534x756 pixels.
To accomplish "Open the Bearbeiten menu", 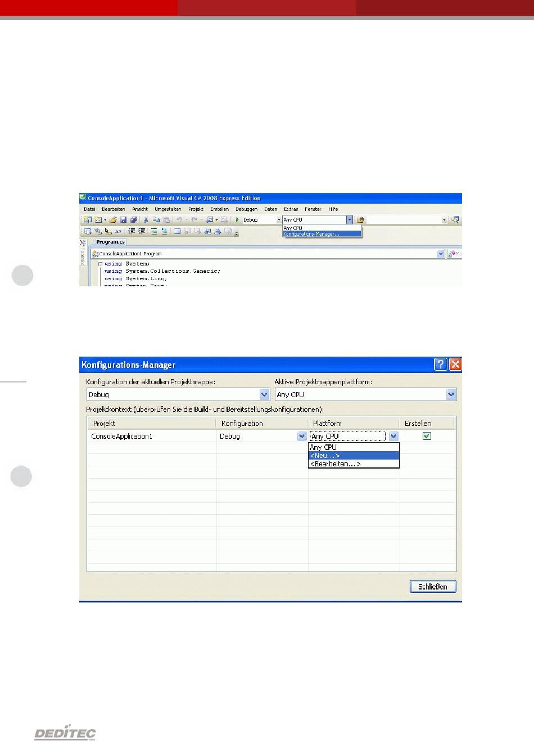I will (x=113, y=209).
